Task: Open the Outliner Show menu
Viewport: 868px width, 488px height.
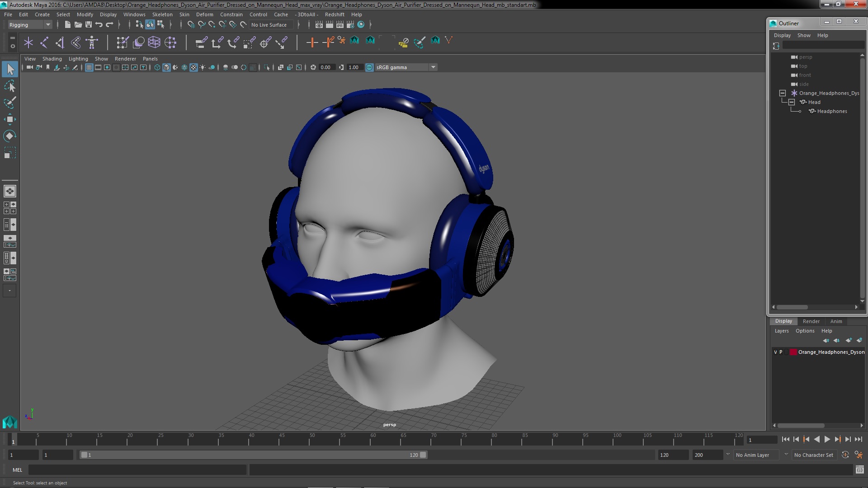Action: pos(804,35)
